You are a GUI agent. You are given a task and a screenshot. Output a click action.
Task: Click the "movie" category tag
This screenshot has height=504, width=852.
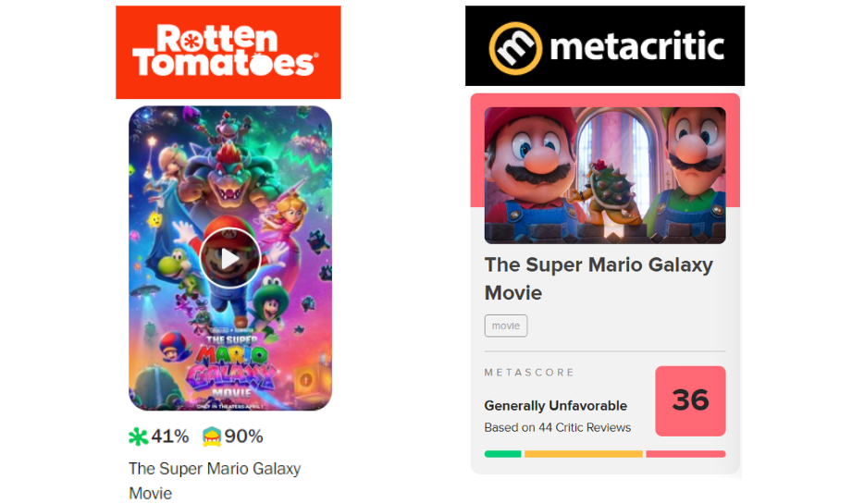pyautogui.click(x=505, y=326)
